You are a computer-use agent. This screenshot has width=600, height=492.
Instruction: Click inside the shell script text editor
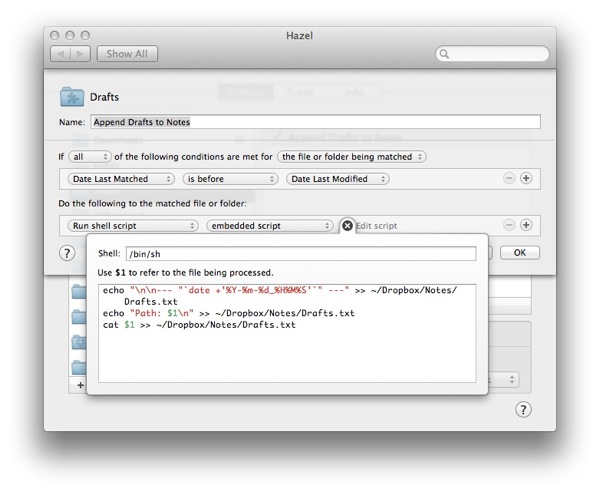[287, 333]
